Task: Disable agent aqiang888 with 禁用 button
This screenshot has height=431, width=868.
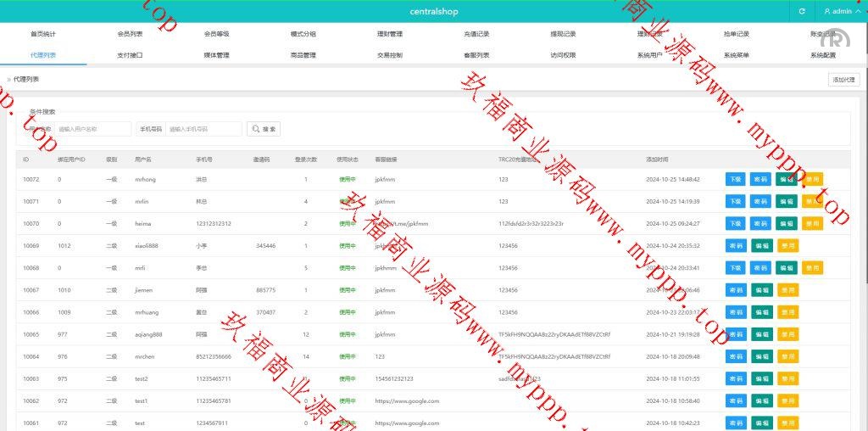Action: tap(787, 334)
